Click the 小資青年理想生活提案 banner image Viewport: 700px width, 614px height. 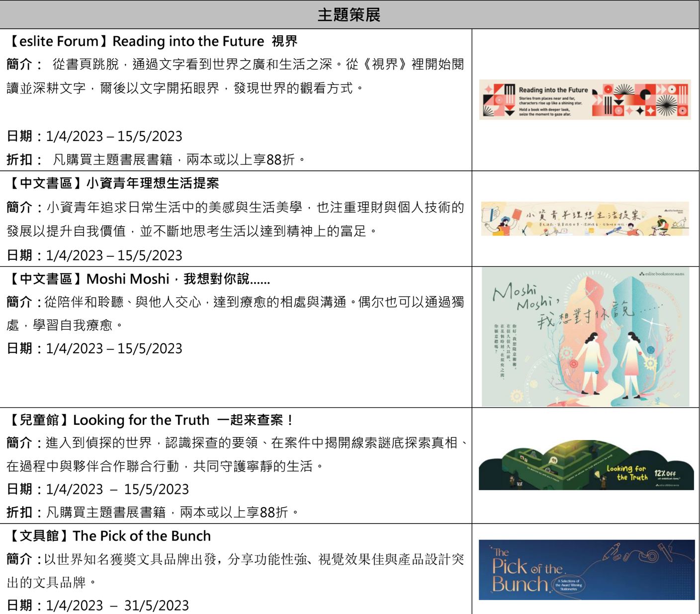pyautogui.click(x=585, y=219)
